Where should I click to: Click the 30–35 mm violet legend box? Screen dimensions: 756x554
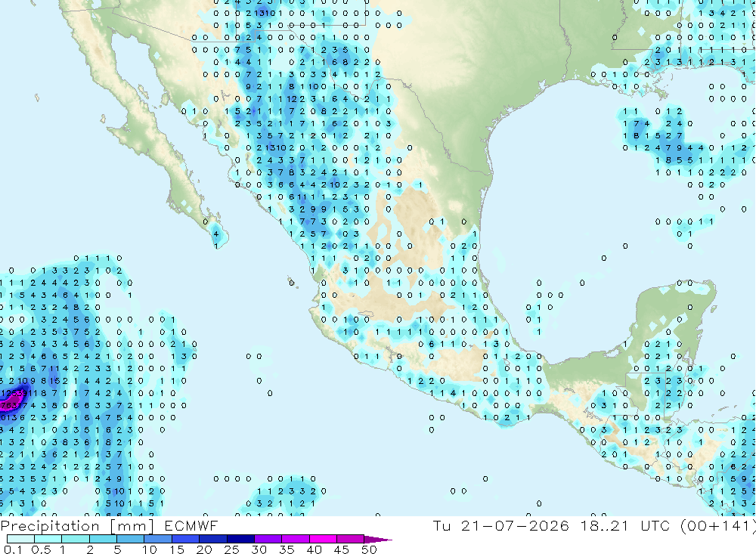coord(268,539)
